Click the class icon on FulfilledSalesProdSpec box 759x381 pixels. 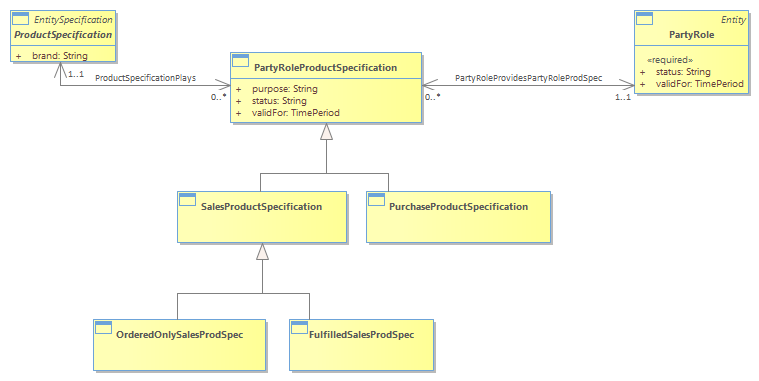[300, 327]
